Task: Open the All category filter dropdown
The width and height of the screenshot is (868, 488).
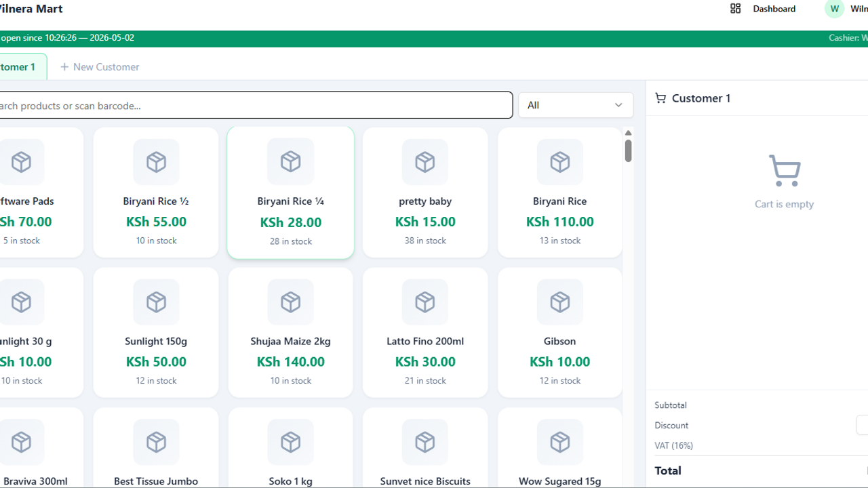Action: [x=576, y=105]
